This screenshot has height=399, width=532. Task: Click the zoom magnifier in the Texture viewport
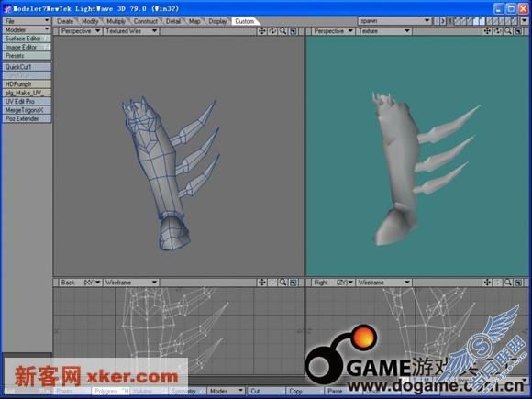tap(508, 31)
